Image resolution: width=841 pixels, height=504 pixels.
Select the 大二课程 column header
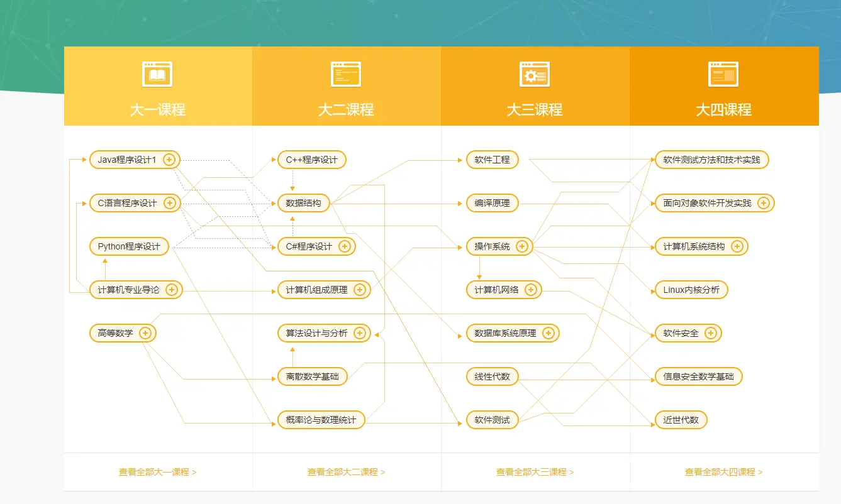pos(347,86)
